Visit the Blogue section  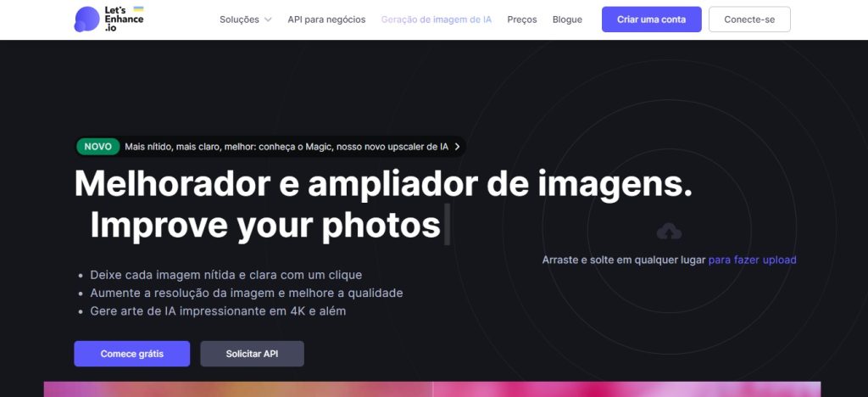point(567,20)
